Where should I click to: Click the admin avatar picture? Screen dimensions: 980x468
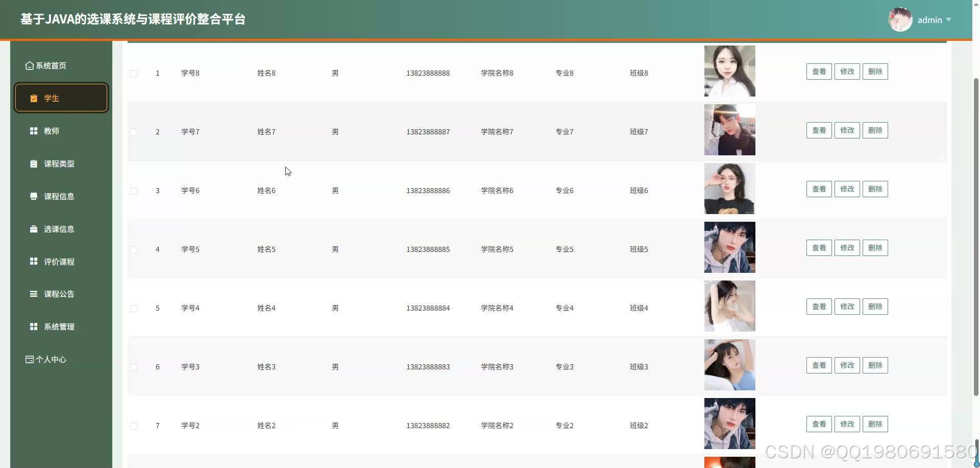pos(900,19)
